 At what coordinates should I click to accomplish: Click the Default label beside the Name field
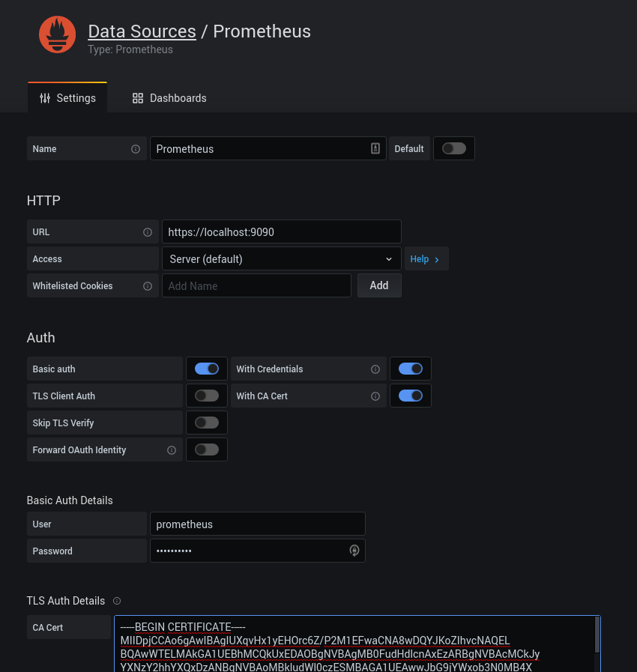(409, 149)
